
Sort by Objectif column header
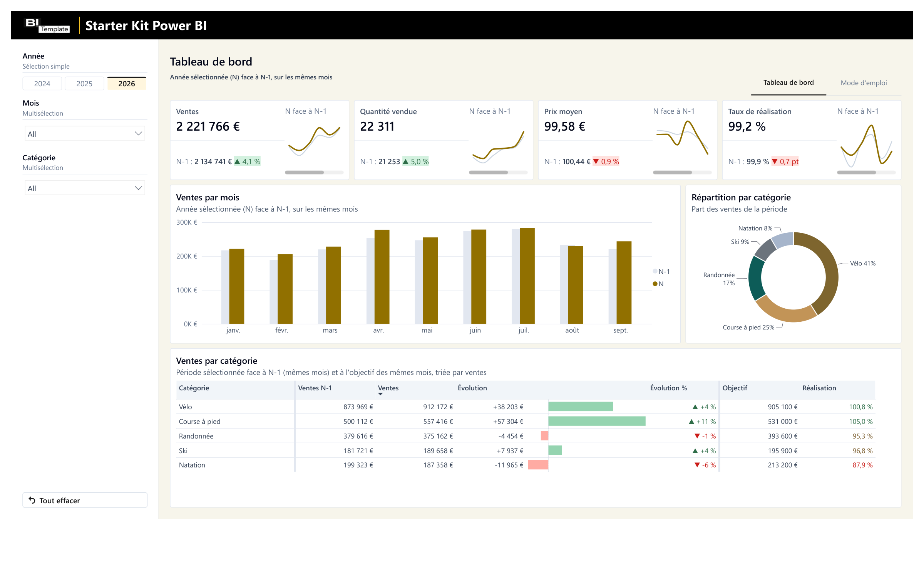735,388
